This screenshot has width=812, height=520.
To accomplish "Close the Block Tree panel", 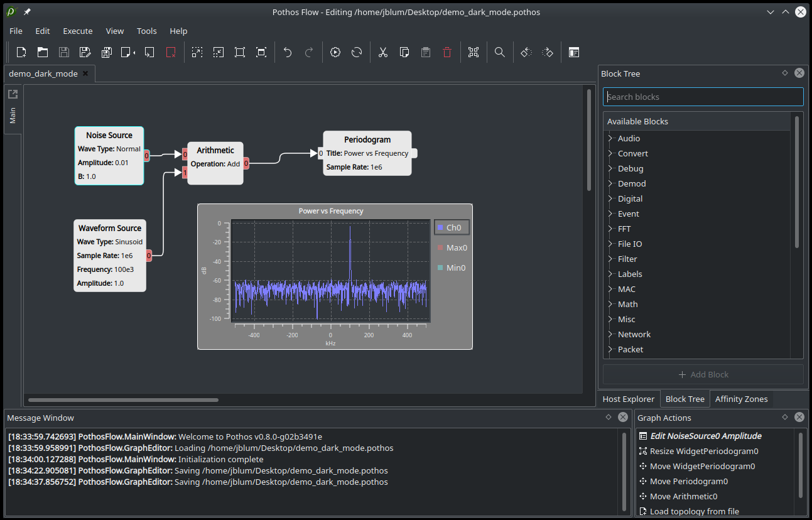I will pyautogui.click(x=799, y=73).
